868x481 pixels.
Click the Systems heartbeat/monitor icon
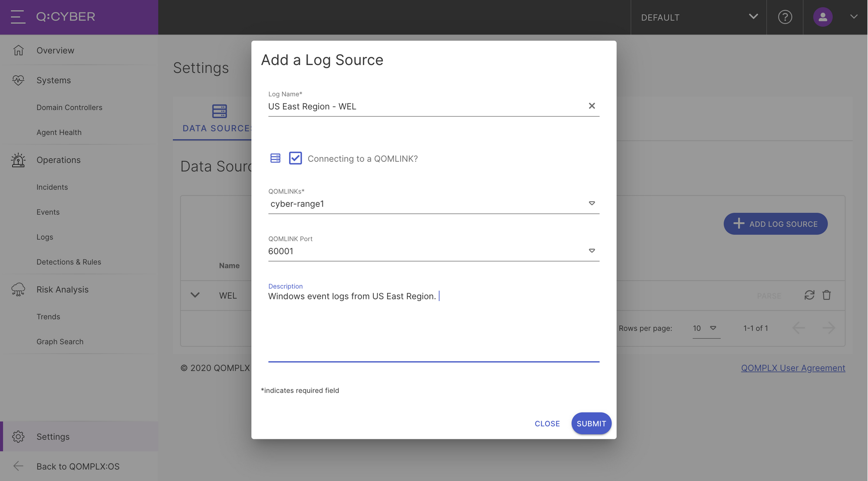[x=18, y=79]
